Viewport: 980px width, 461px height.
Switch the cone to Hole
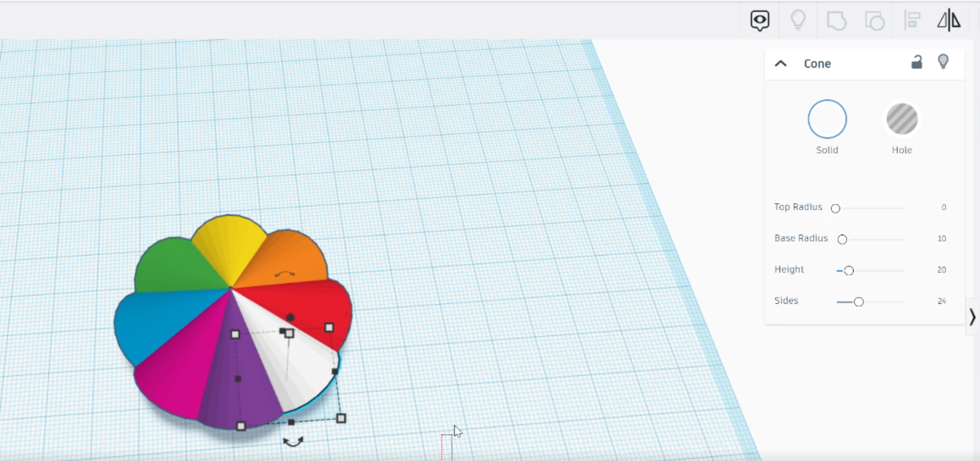[902, 119]
